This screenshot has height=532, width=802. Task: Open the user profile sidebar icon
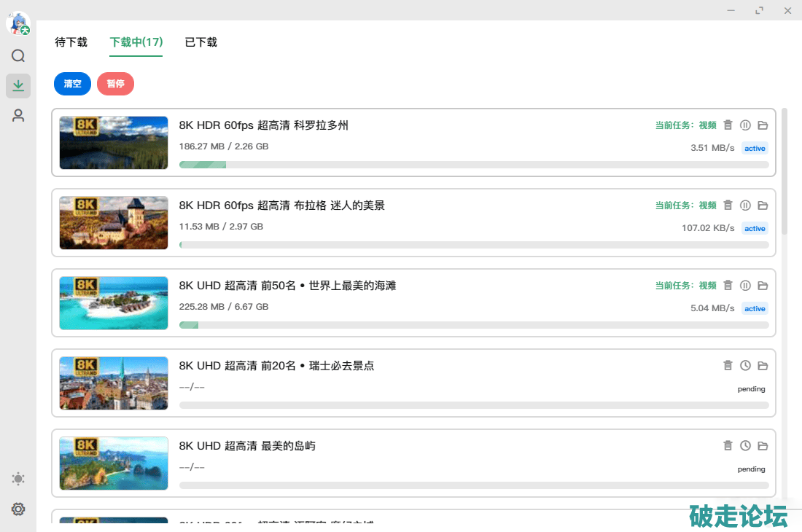(18, 115)
